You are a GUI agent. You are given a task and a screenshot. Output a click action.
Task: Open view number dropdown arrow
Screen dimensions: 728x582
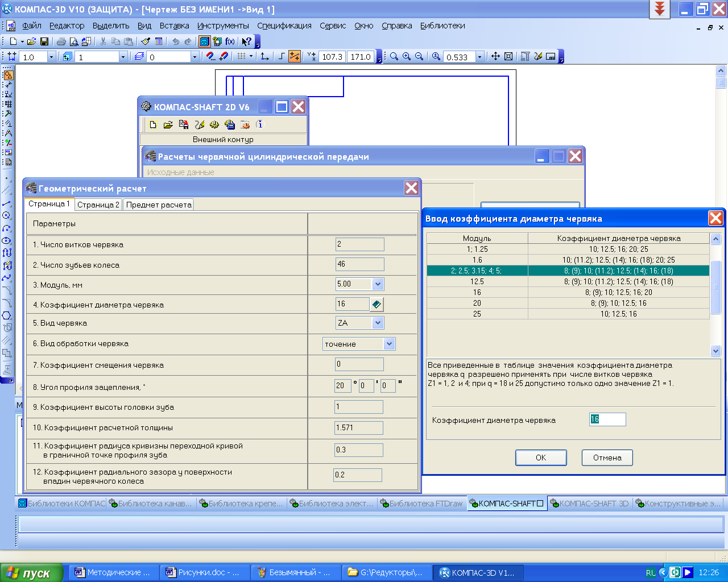[123, 57]
